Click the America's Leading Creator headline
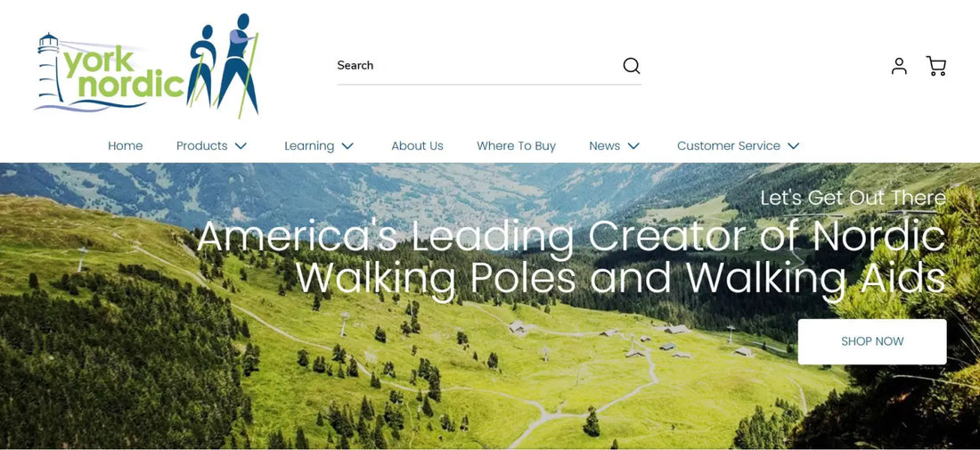 coord(570,258)
